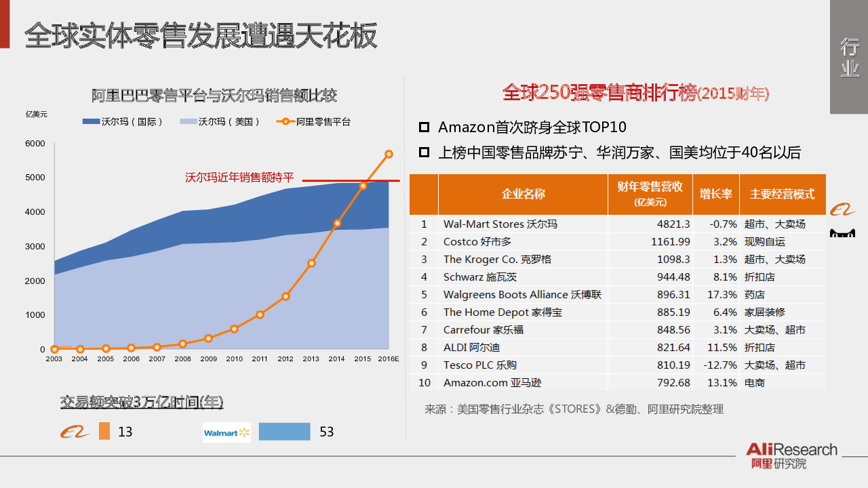Click the 增长率 table column header
Image resolution: width=868 pixels, height=488 pixels.
716,195
